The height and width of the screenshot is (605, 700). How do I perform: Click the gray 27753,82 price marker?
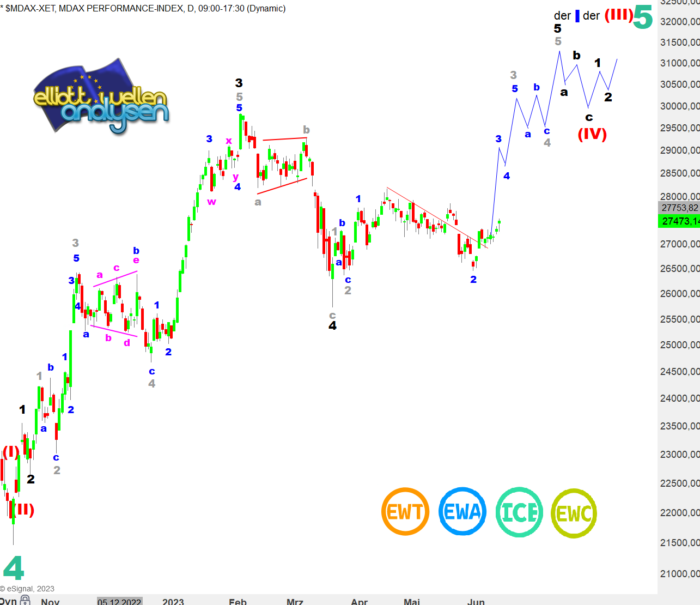tap(679, 208)
